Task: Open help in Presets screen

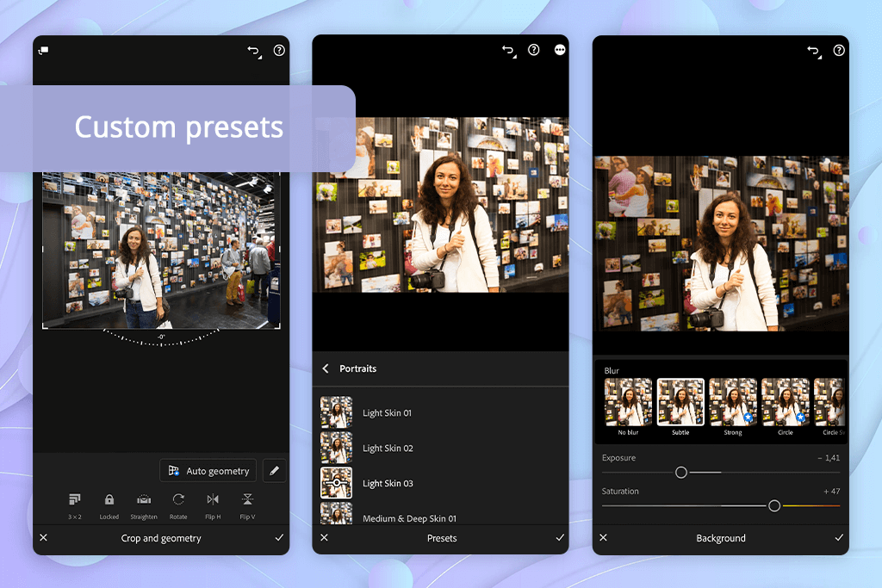Action: point(534,50)
